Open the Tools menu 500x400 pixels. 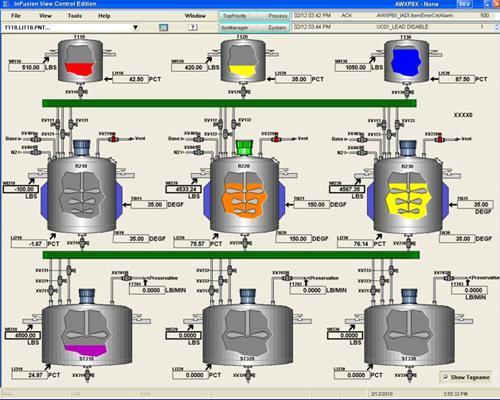pos(75,16)
